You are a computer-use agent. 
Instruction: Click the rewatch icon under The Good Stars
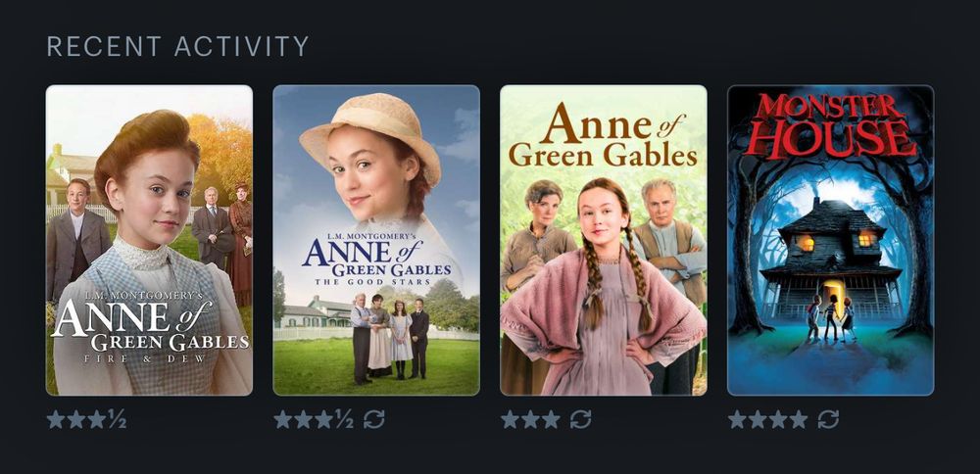pos(373,419)
